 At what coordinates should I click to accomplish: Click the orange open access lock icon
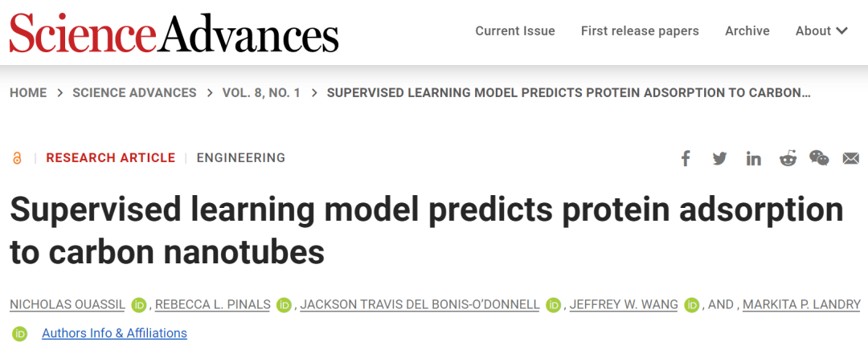(17, 158)
